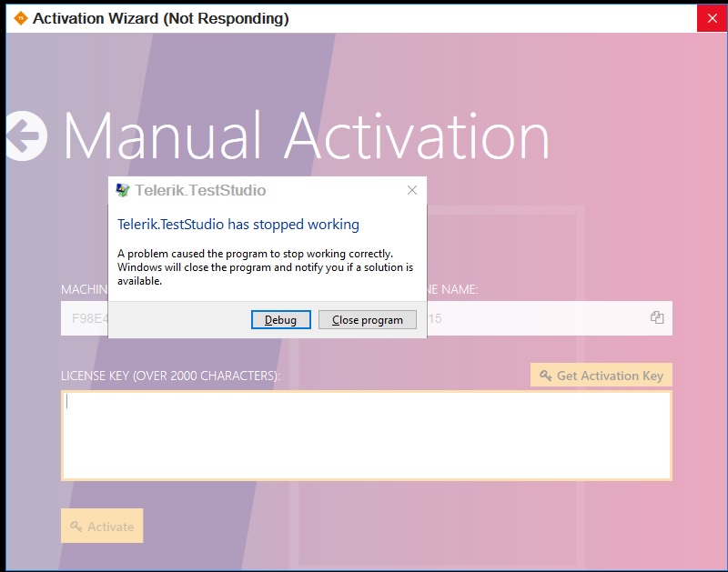Click 'LICENSE KEY (OVER 2000 CHARACTERS):' label
Image resolution: width=728 pixels, height=572 pixels.
(x=170, y=376)
